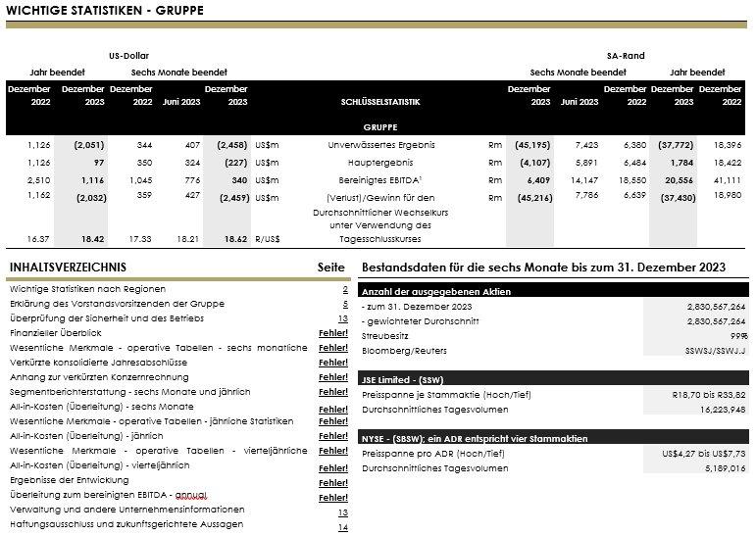The height and width of the screenshot is (536, 756).
Task: Click the SSWSJ/SSWJ.J ticker value
Action: pos(715,351)
